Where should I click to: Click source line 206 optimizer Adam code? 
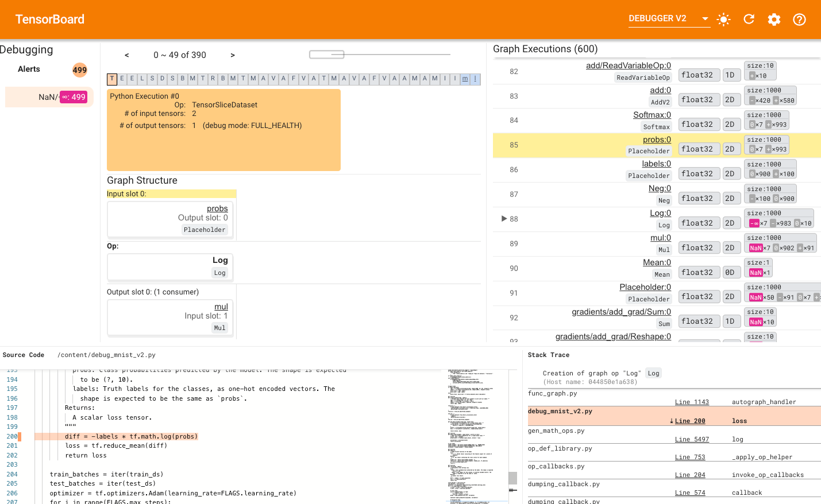click(173, 493)
